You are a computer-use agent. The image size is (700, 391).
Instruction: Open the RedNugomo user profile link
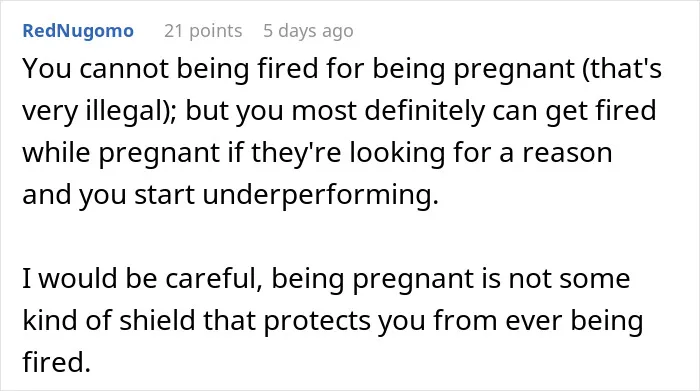click(78, 31)
